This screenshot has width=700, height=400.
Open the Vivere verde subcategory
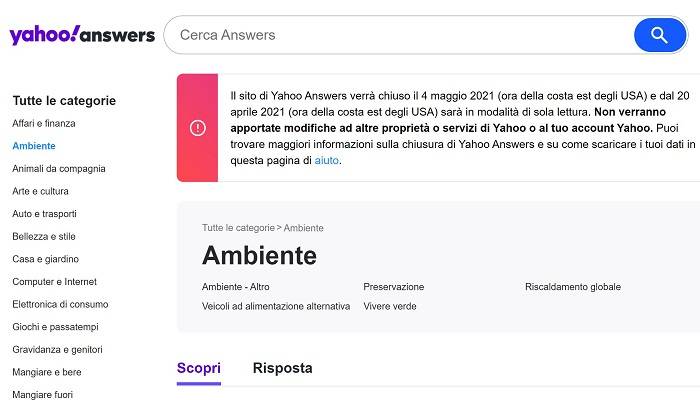coord(390,306)
